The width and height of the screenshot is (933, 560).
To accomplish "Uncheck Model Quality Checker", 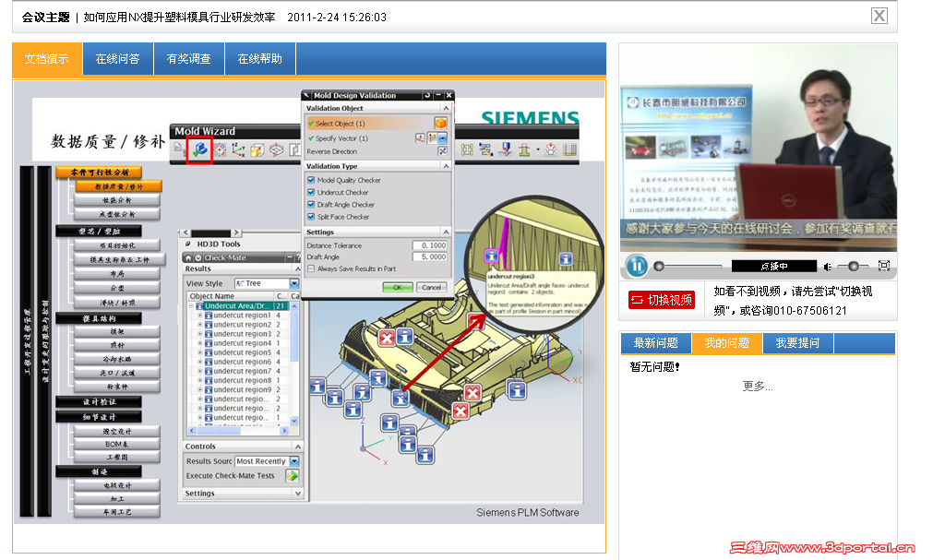I will 311,180.
